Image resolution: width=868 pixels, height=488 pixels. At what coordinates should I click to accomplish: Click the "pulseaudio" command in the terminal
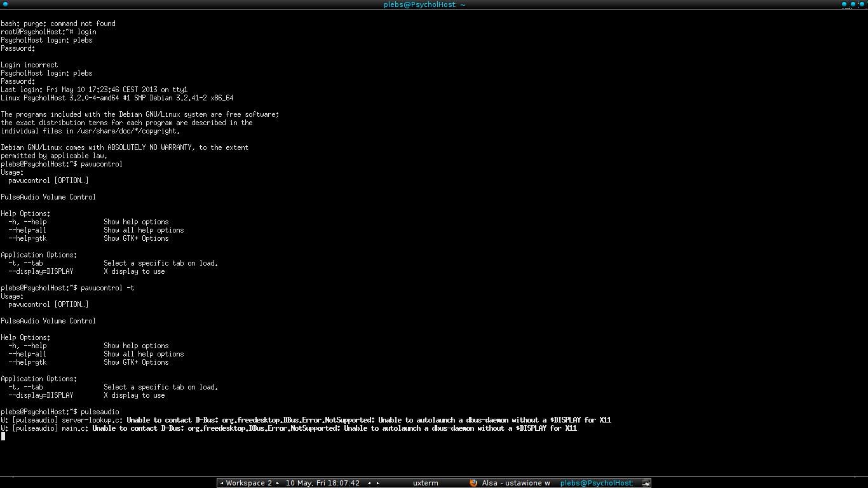(x=100, y=412)
